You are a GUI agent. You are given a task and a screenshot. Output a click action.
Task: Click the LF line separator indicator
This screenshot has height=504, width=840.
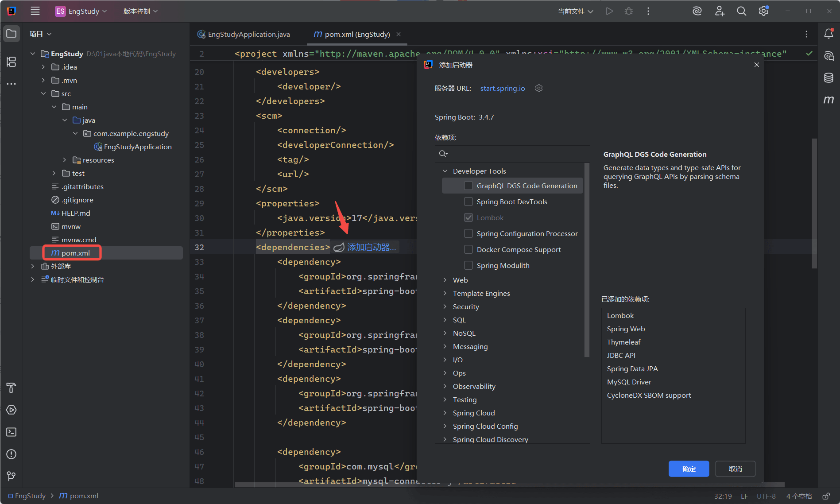coord(744,496)
